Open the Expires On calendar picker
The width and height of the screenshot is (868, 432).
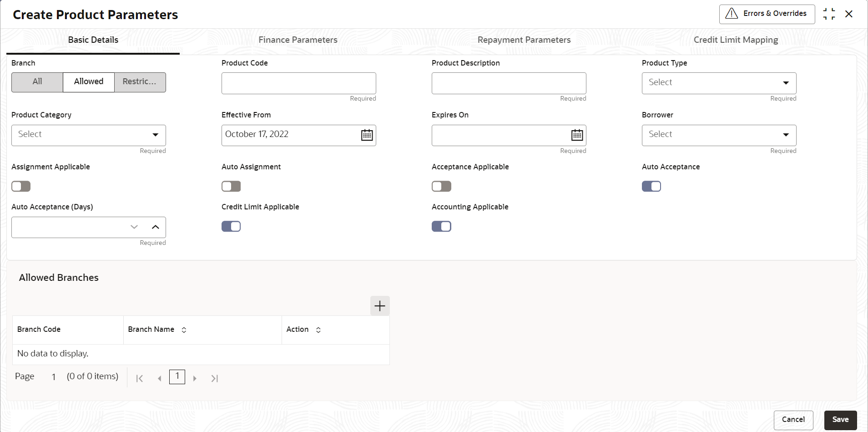(x=577, y=135)
